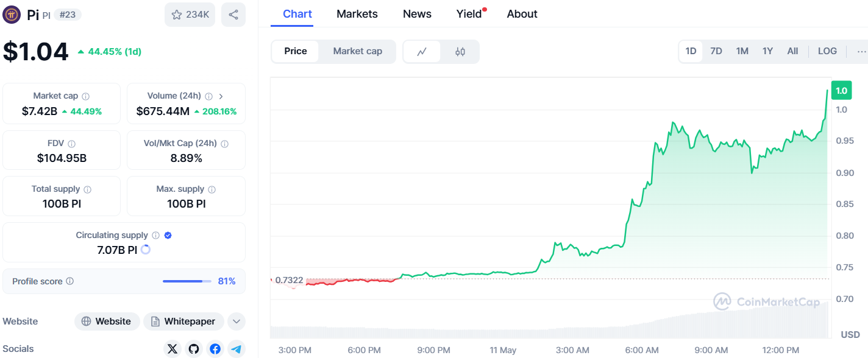Click the $104.95B FDV value

[x=62, y=158]
